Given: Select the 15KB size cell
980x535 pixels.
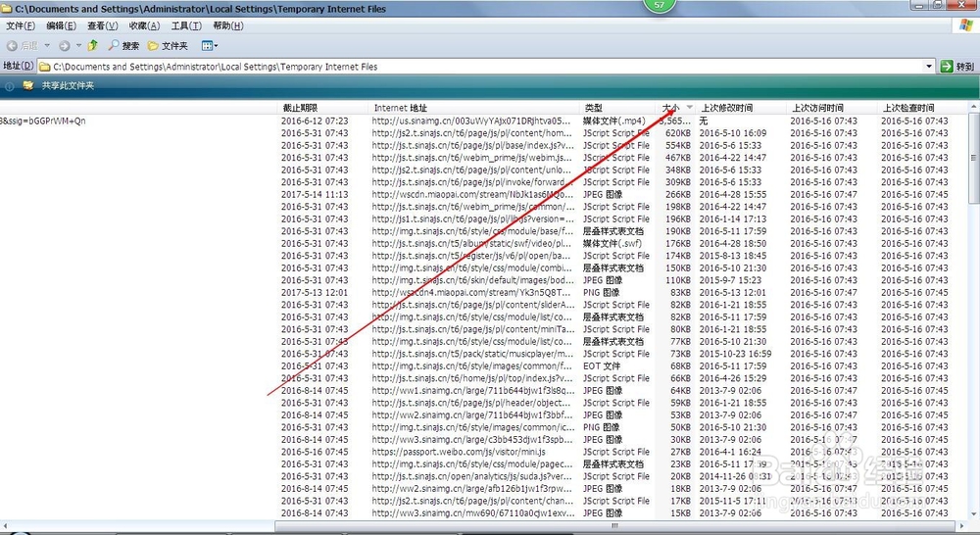Looking at the screenshot, I should (681, 512).
